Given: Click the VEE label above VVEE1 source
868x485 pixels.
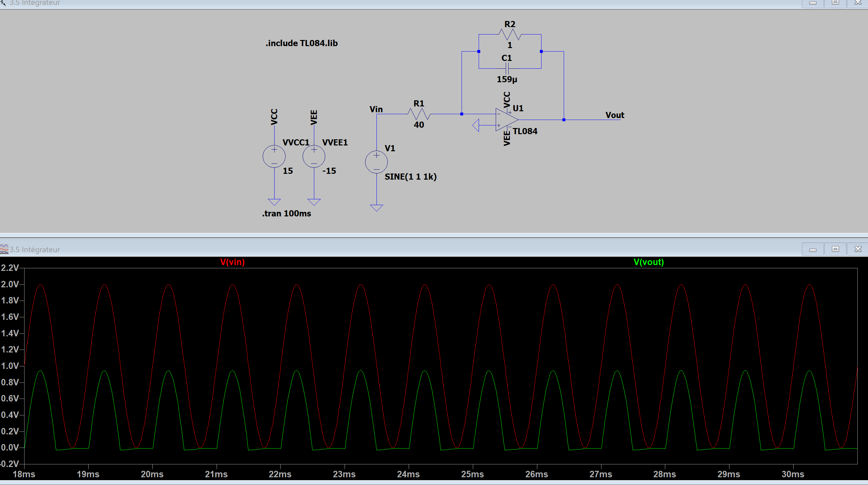Looking at the screenshot, I should pyautogui.click(x=314, y=117).
